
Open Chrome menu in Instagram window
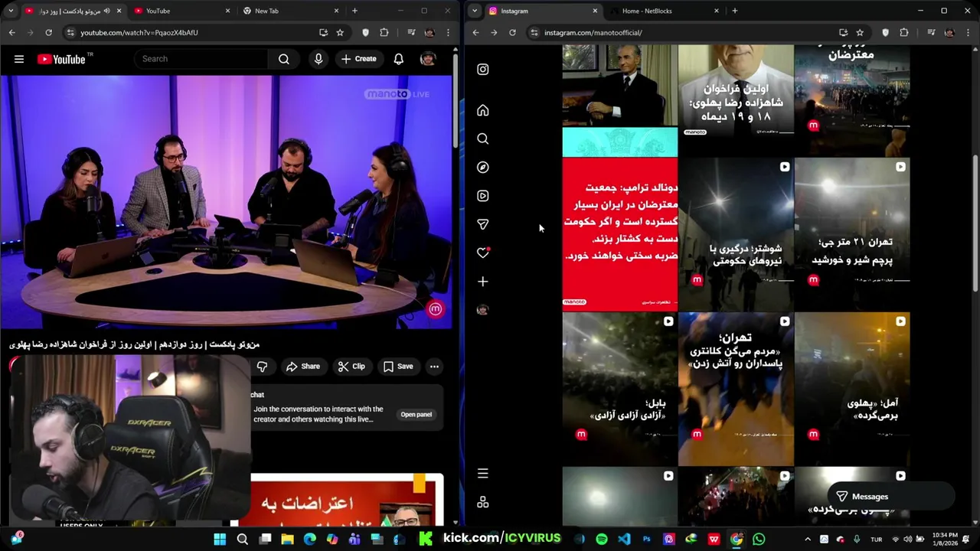[x=969, y=32]
